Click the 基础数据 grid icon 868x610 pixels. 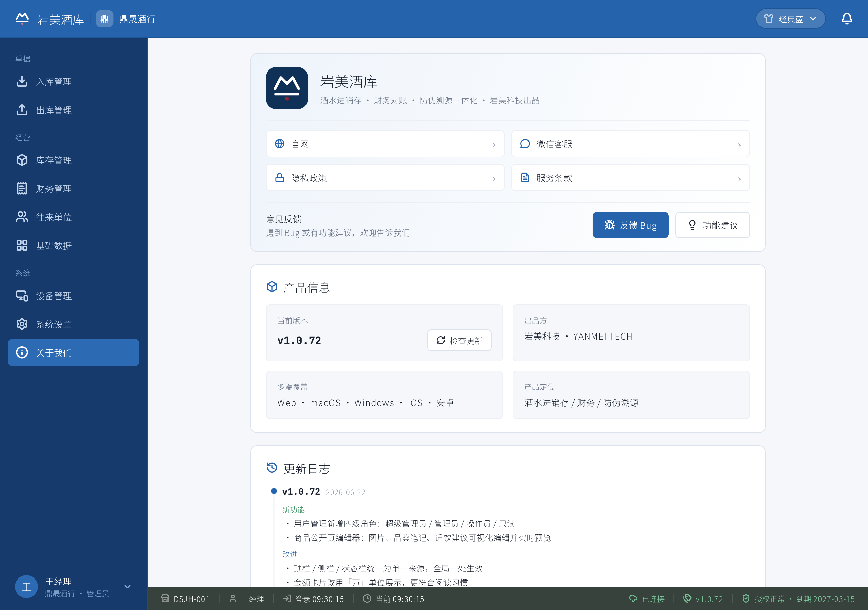[22, 246]
